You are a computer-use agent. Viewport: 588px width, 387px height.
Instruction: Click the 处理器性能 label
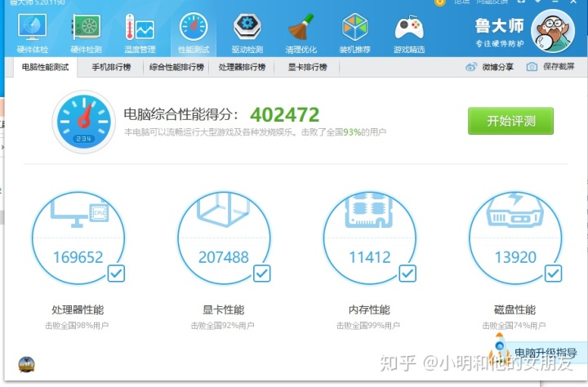pyautogui.click(x=78, y=309)
